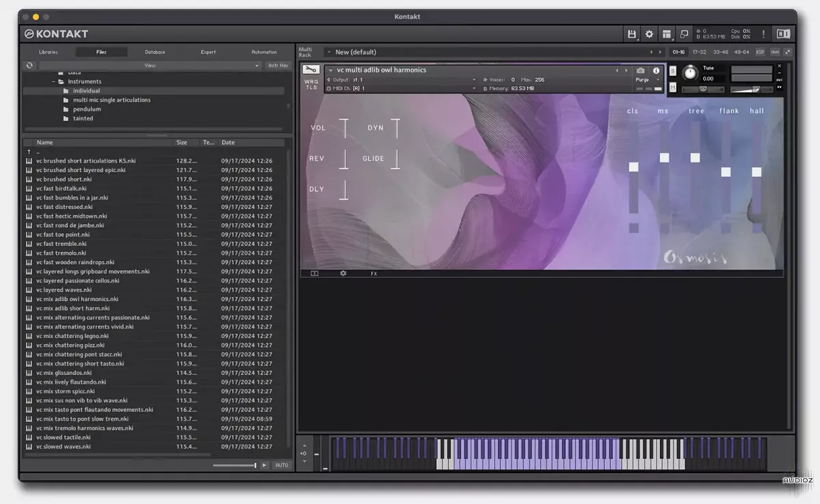The image size is (820, 504).
Task: Click the KONTAKT logo
Action: 56,33
